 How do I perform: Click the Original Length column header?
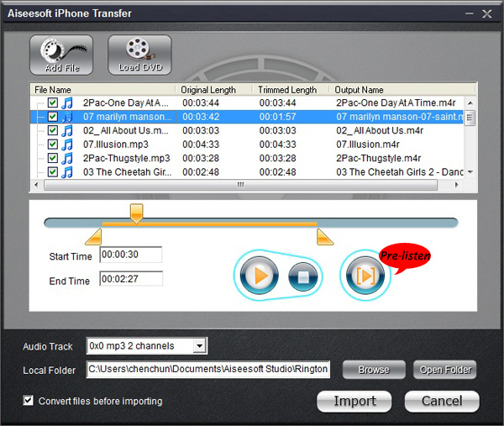click(x=213, y=90)
